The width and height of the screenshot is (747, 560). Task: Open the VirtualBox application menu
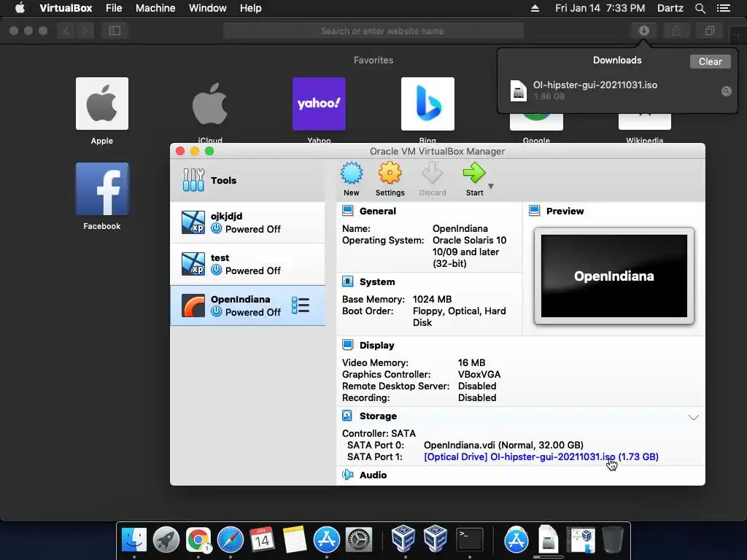coord(66,8)
